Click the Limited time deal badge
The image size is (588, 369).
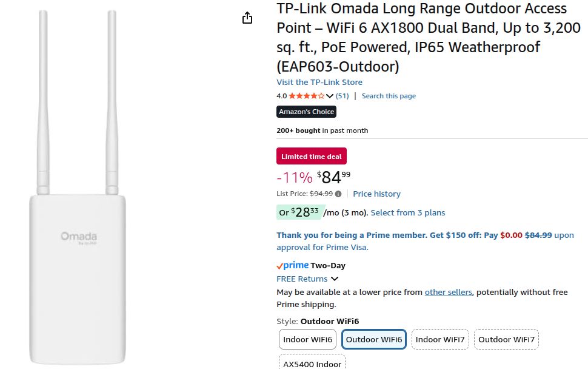tap(311, 157)
